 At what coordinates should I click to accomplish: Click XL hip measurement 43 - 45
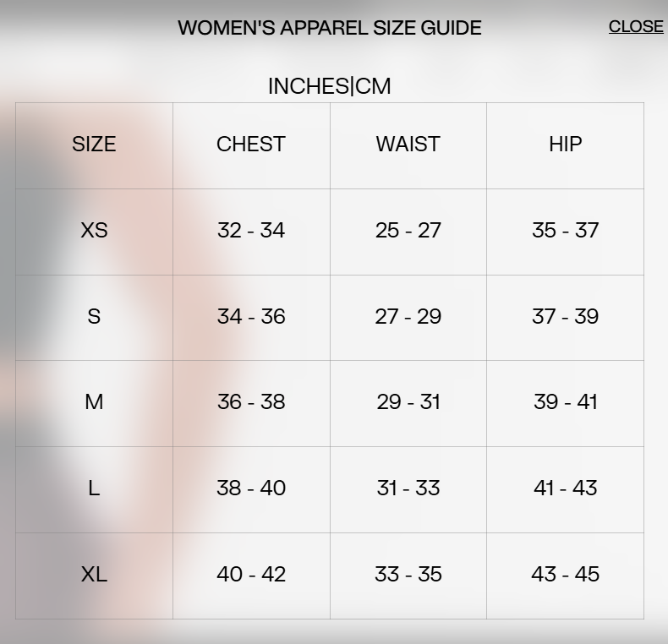coord(565,575)
